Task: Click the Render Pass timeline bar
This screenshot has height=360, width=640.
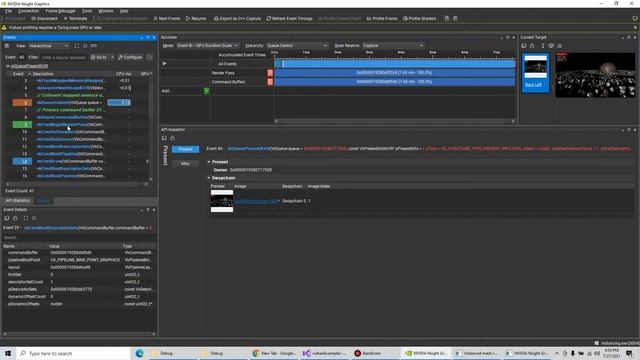Action: (395, 73)
